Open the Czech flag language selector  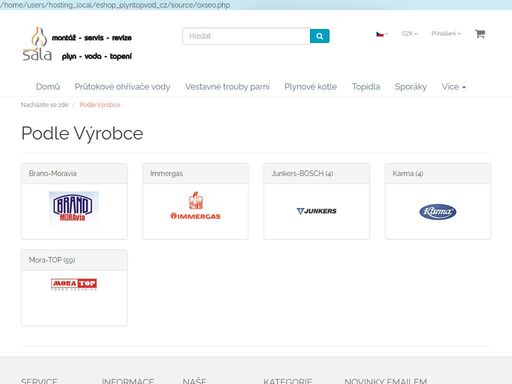[382, 34]
